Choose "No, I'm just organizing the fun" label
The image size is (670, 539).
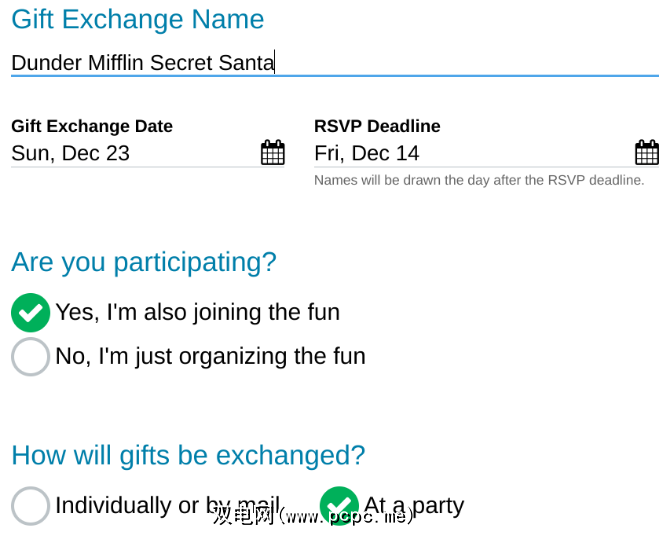210,356
